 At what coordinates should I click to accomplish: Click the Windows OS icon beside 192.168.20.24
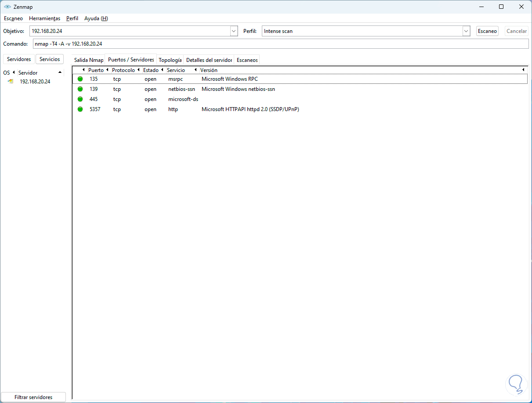pos(11,82)
